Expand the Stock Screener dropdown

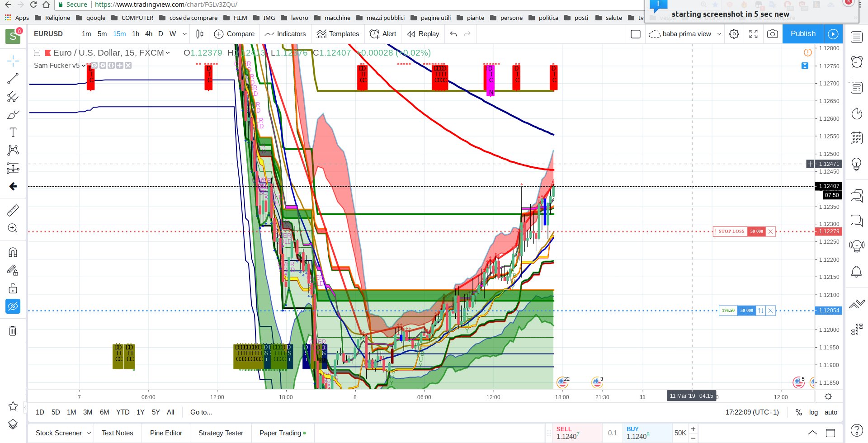tap(89, 433)
